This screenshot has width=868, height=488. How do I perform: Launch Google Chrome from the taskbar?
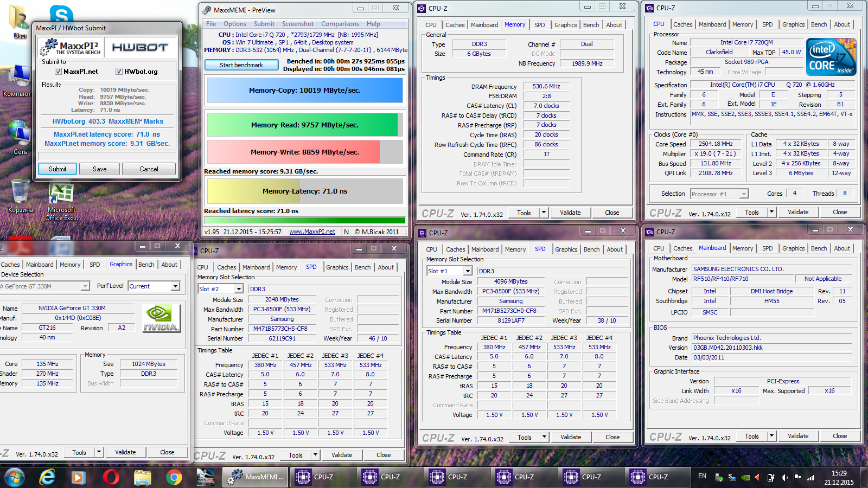click(174, 477)
